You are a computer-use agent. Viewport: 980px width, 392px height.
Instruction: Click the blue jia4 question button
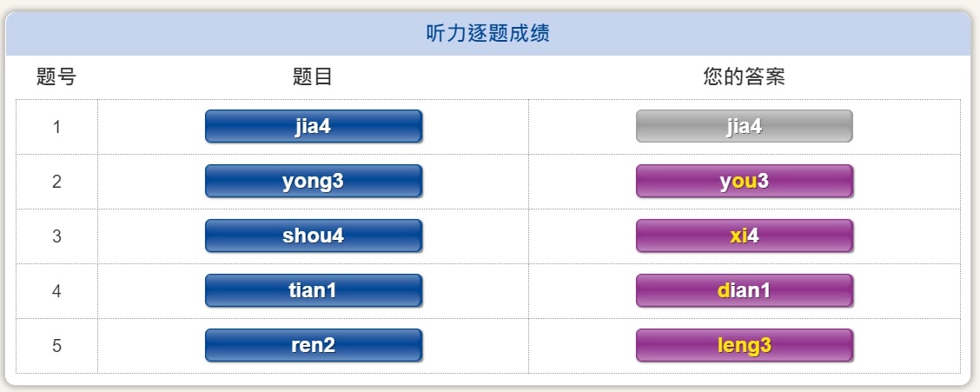pos(314,126)
